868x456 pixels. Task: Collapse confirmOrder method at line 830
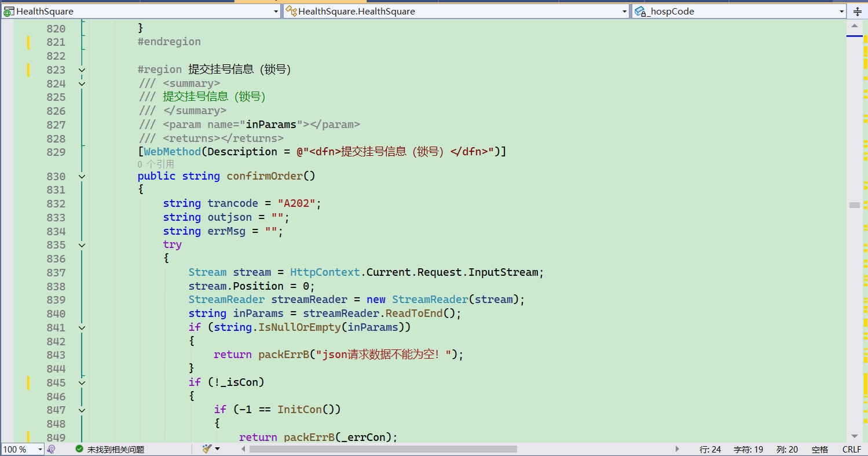(x=82, y=176)
